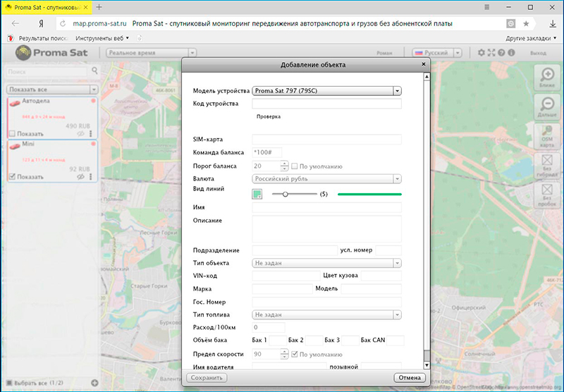
Task: Uncheck 'Показать' checkbox for Mini
Action: 12,176
